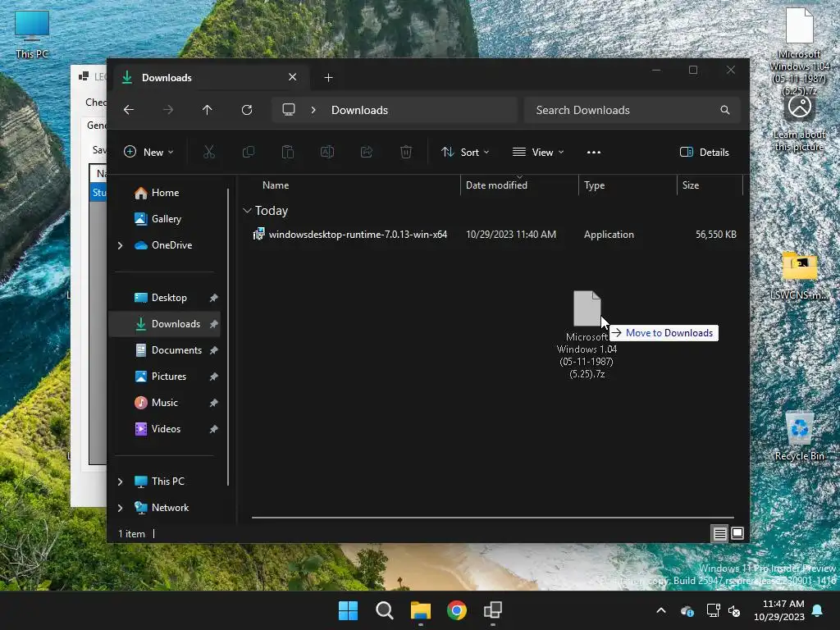The image size is (840, 630).
Task: Switch to details list view icon
Action: point(719,533)
